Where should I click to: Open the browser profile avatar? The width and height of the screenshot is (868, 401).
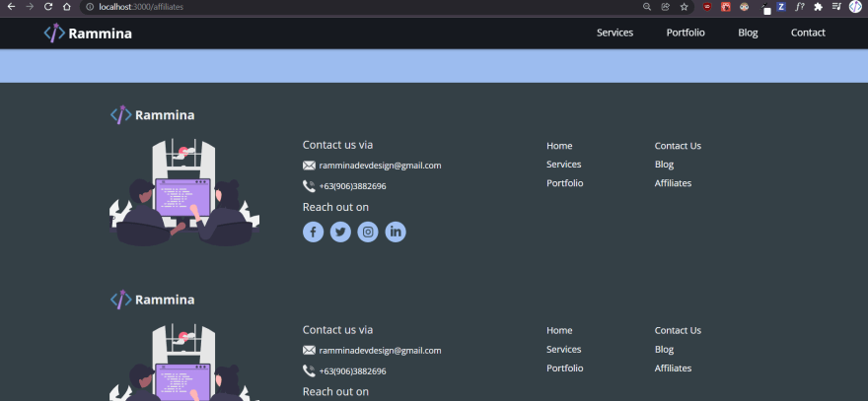click(x=855, y=7)
